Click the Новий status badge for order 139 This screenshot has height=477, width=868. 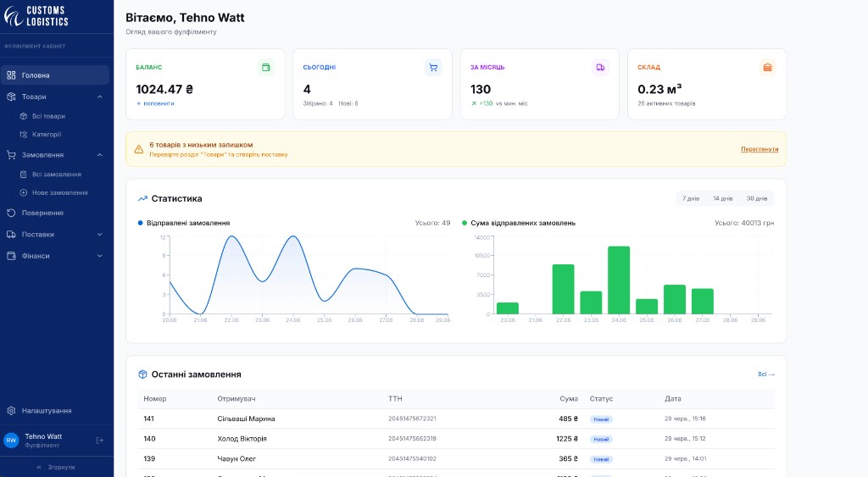tap(601, 459)
